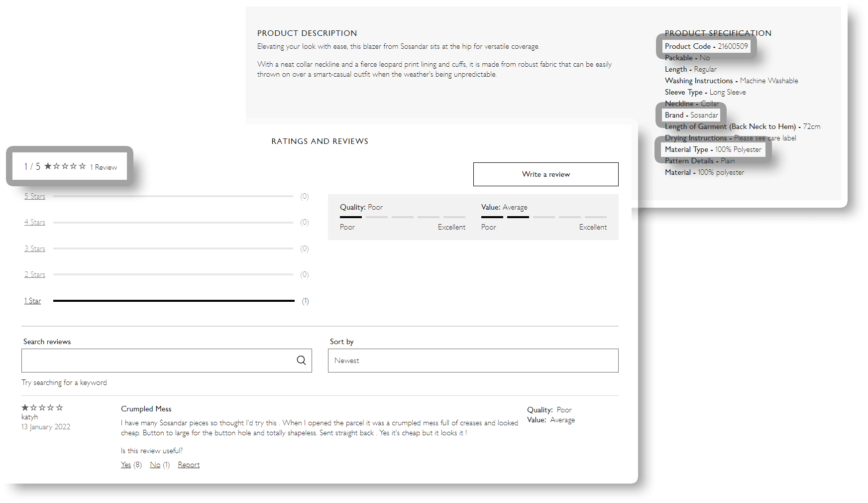This screenshot has height=503, width=868.
Task: Click reviewer name katyh
Action: point(30,417)
